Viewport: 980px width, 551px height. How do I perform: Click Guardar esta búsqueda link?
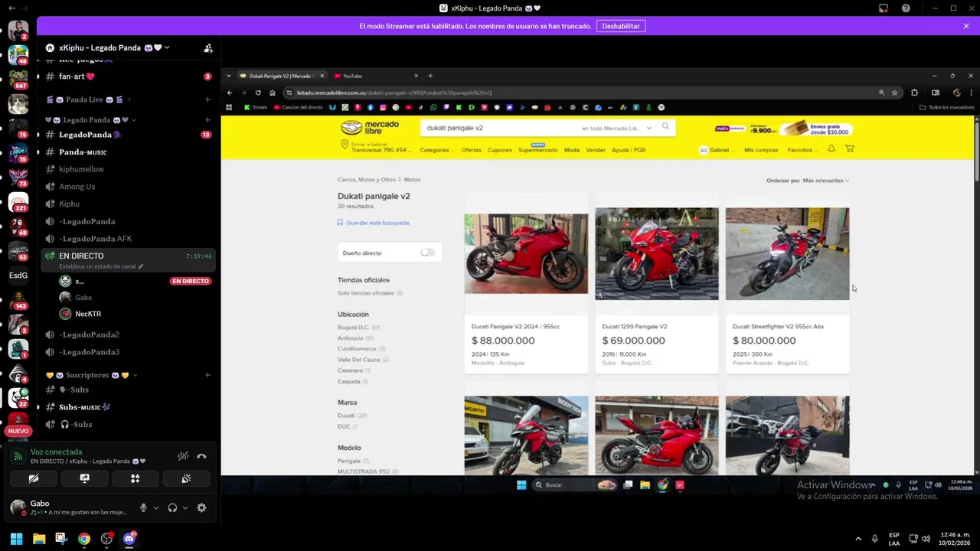tap(374, 223)
